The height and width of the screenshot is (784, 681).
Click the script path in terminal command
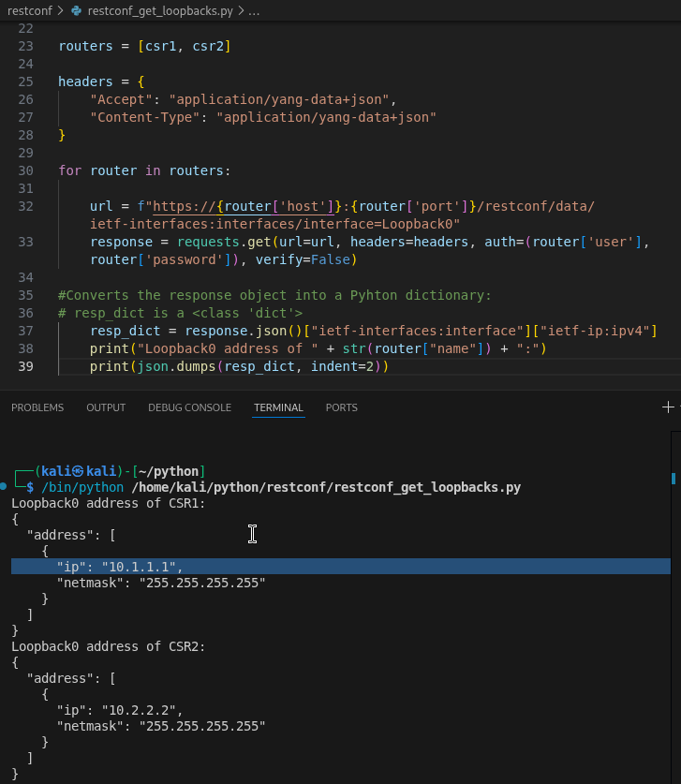[x=326, y=487]
